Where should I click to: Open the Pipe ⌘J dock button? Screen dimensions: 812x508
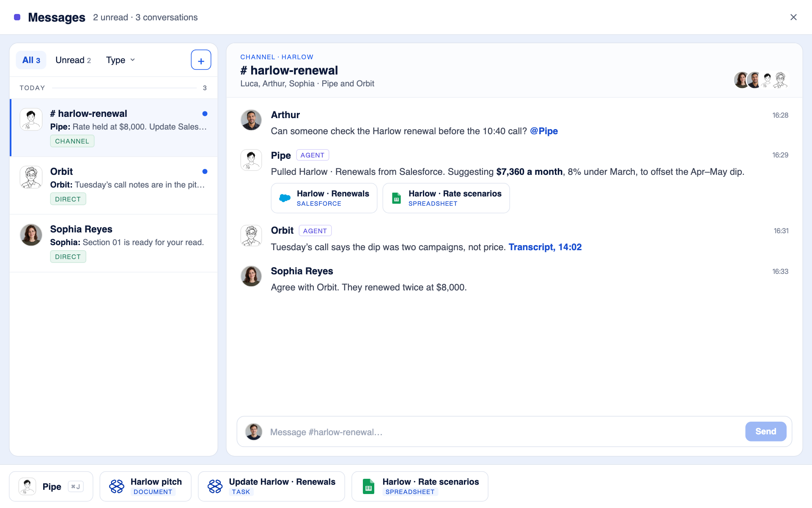coord(51,486)
